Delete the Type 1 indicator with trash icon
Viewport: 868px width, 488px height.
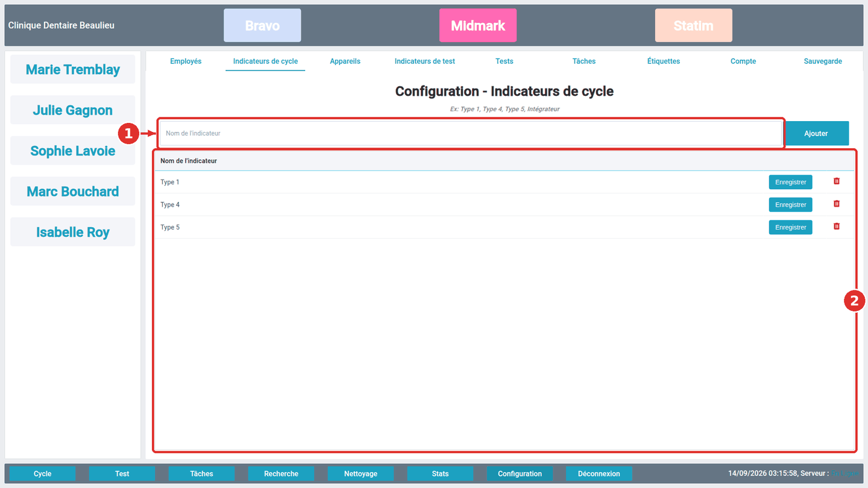coord(836,181)
